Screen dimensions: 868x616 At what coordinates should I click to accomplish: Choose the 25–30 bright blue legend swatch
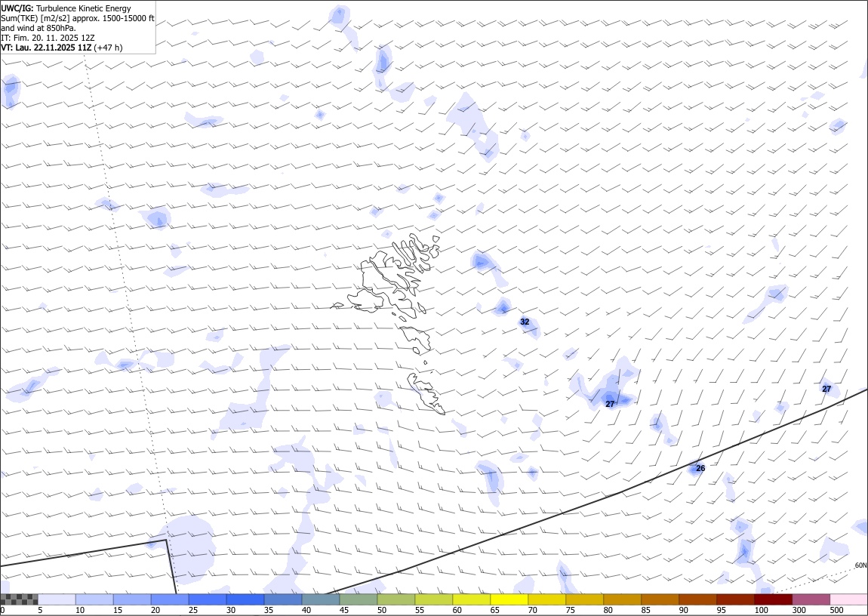tap(207, 599)
